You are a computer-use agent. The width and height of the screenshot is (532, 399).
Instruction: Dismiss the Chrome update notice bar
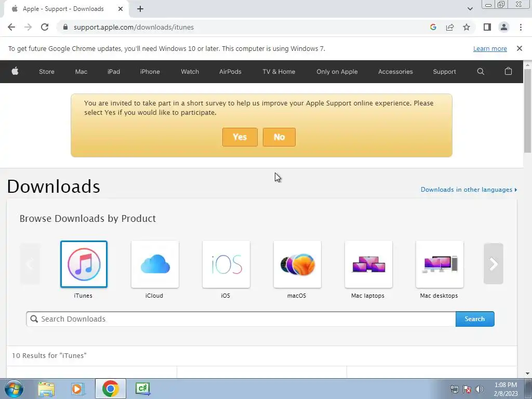click(x=519, y=48)
